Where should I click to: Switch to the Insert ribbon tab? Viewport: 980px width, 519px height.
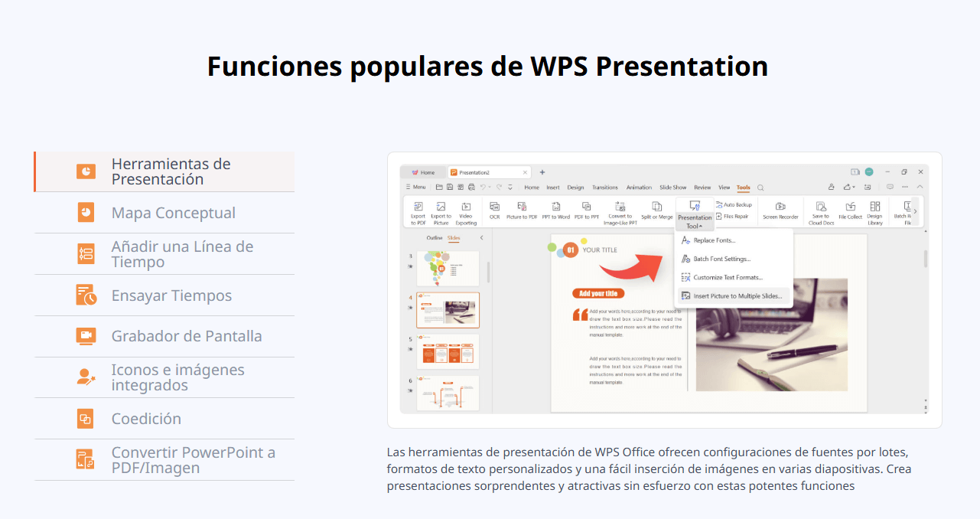pos(553,187)
